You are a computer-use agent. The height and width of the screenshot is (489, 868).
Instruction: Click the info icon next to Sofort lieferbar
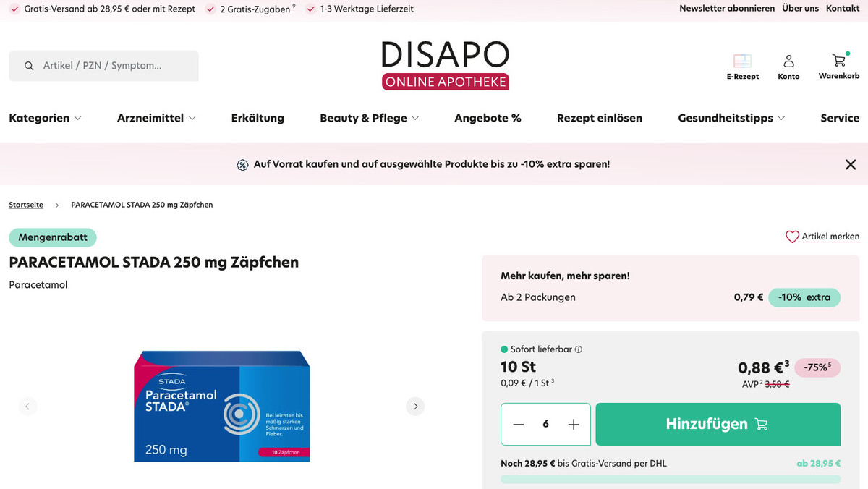577,349
